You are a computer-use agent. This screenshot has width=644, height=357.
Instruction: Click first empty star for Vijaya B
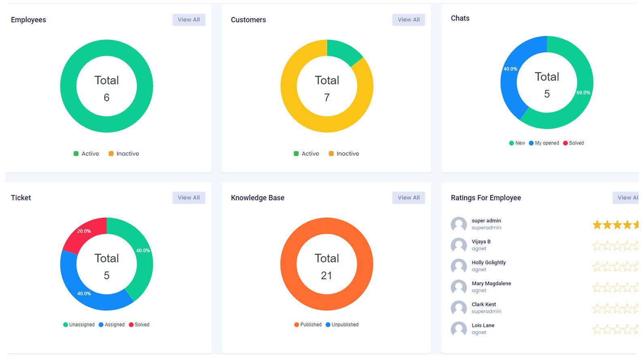(597, 246)
